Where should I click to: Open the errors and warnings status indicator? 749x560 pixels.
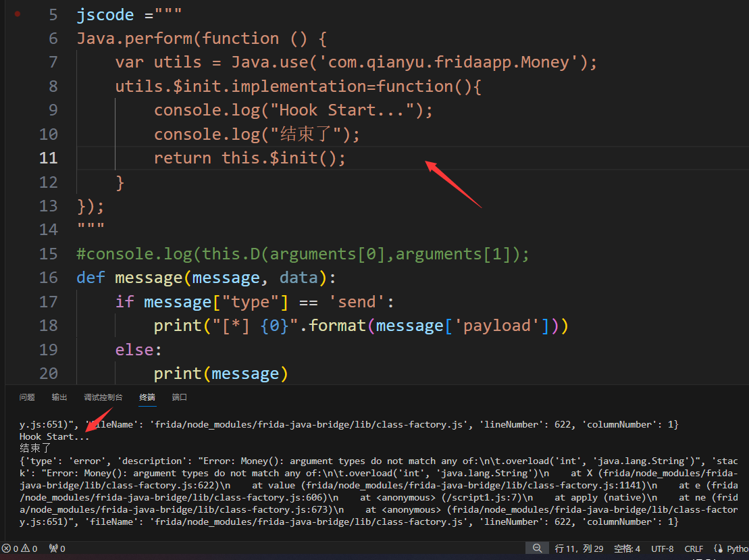20,549
